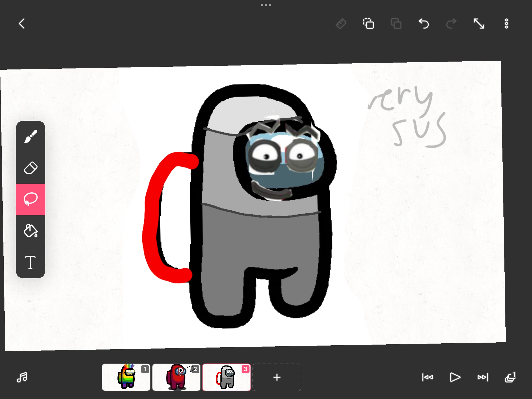This screenshot has width=532, height=399.
Task: Undo the last stroke
Action: click(x=424, y=24)
